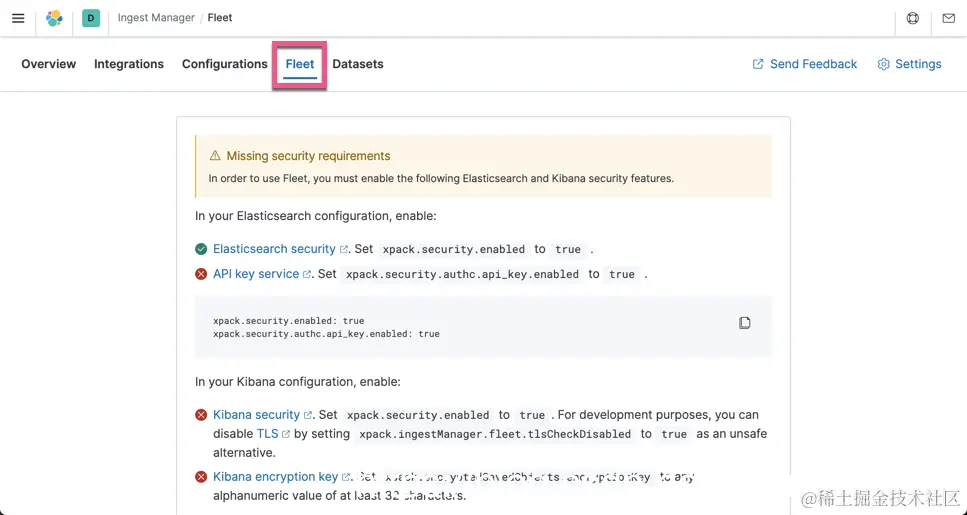Click the Elastic logo icon
The width and height of the screenshot is (967, 515).
54,18
